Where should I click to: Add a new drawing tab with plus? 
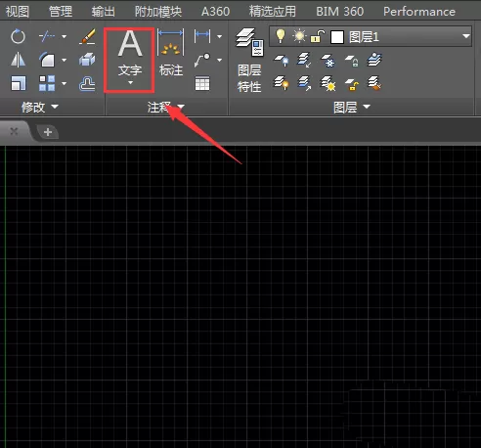click(48, 132)
